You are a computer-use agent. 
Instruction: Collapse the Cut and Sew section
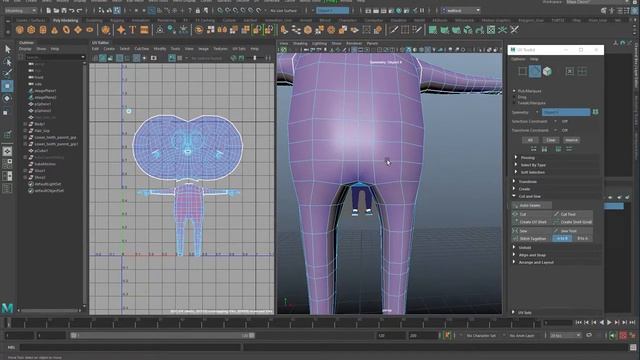[514, 196]
